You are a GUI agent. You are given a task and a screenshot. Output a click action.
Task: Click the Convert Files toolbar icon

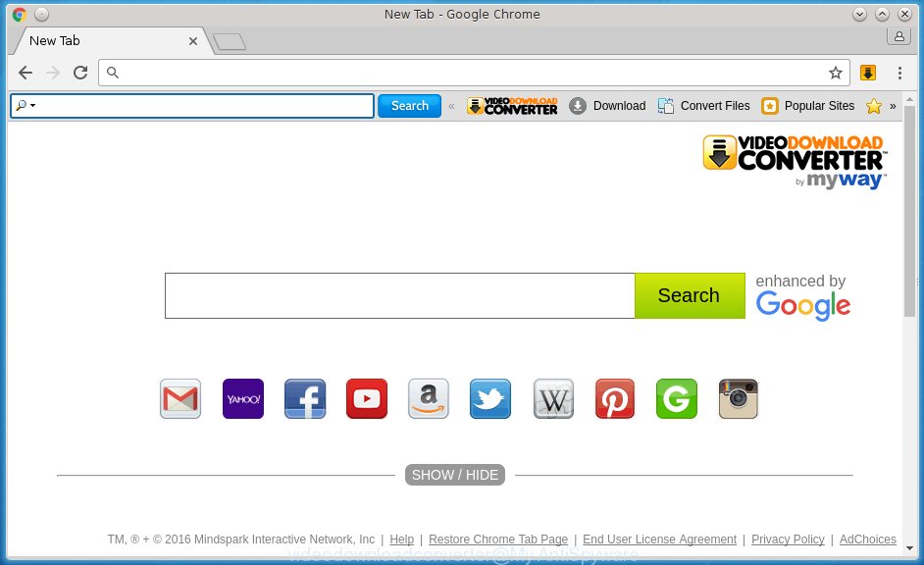[666, 106]
